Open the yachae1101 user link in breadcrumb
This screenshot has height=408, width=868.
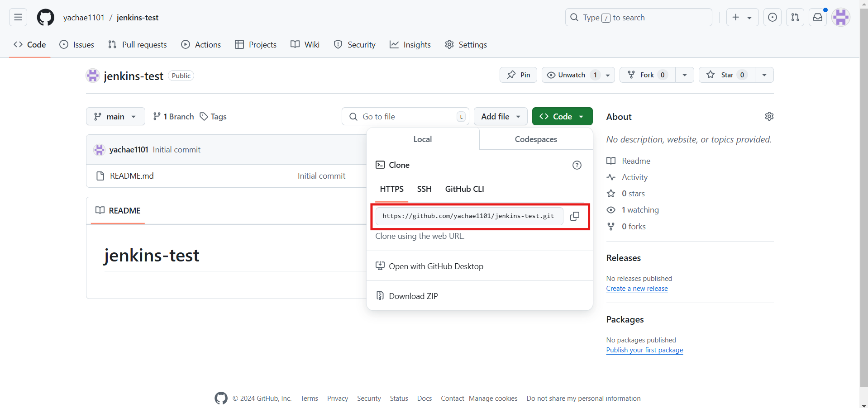84,17
